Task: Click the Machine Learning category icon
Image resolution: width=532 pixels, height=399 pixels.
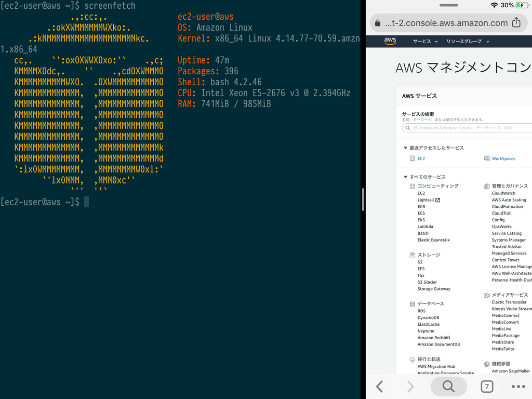Action: 487,364
